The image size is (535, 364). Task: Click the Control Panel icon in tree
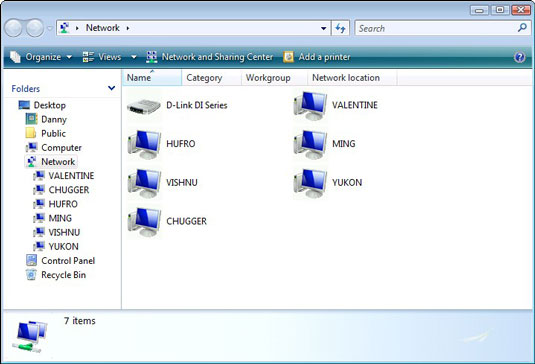coord(31,260)
